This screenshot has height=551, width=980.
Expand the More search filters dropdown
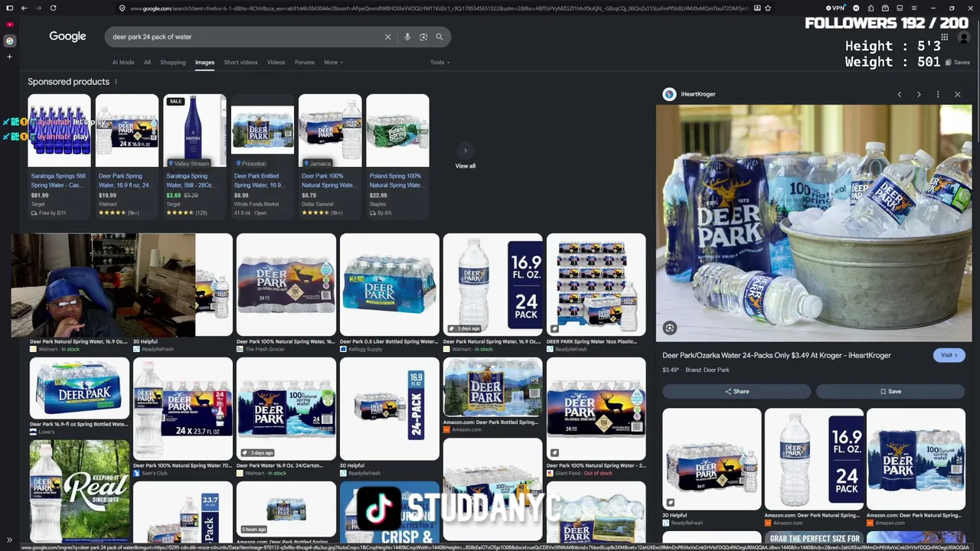333,63
